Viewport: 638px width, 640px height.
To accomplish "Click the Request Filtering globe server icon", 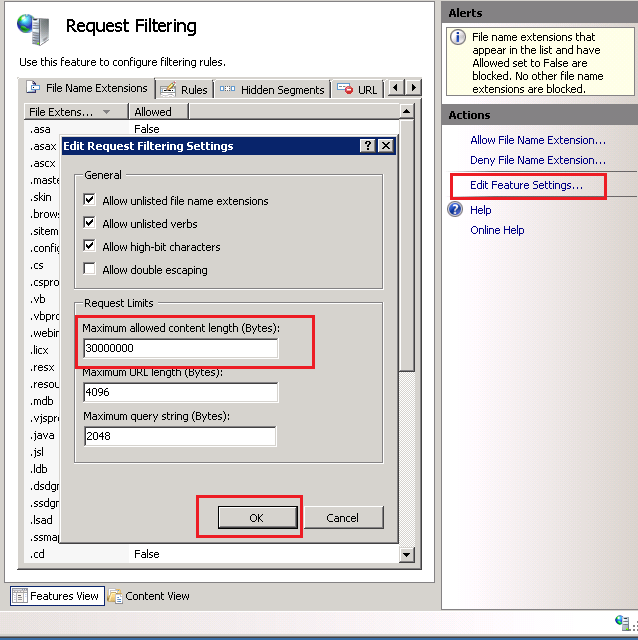I will point(33,29).
